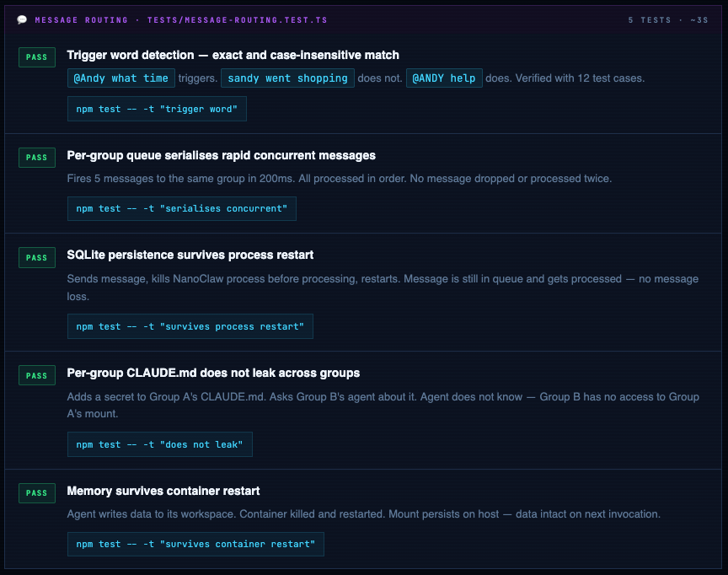
Task: Click the npm test "trigger word" command block
Action: (x=157, y=109)
